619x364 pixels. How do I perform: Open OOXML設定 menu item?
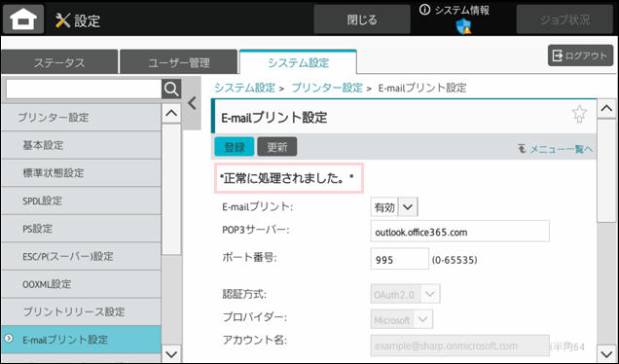click(81, 284)
